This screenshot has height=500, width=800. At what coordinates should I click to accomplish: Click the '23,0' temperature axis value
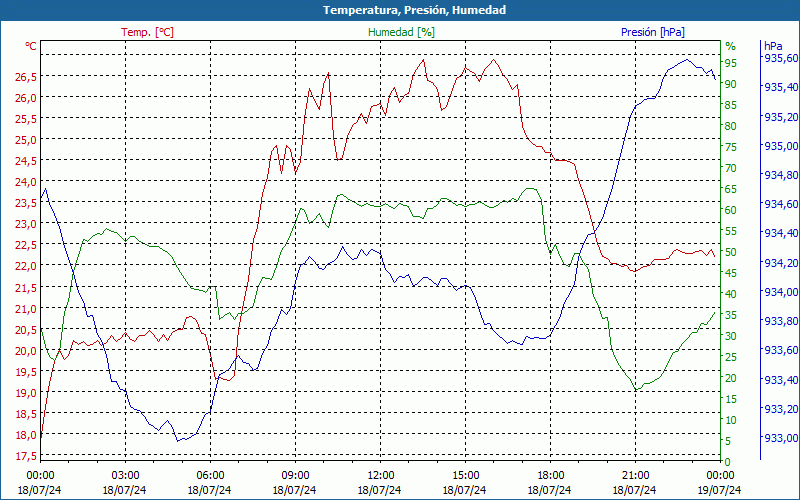[26, 223]
